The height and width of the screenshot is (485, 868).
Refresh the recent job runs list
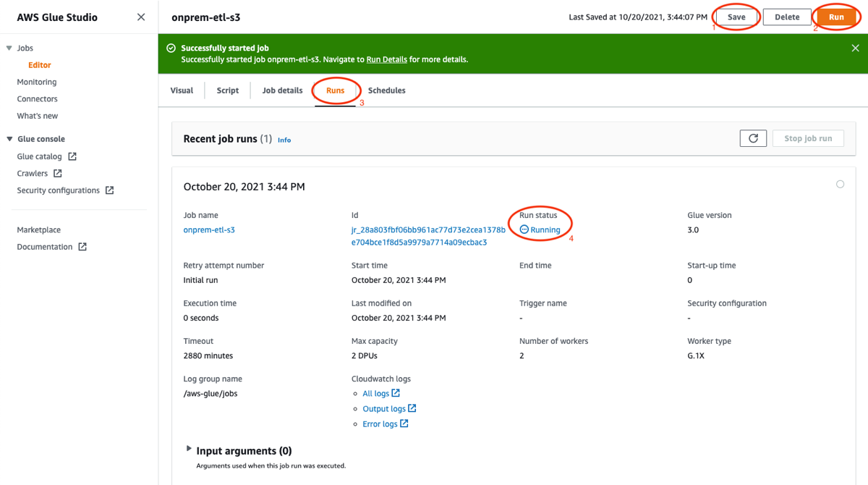pyautogui.click(x=753, y=138)
